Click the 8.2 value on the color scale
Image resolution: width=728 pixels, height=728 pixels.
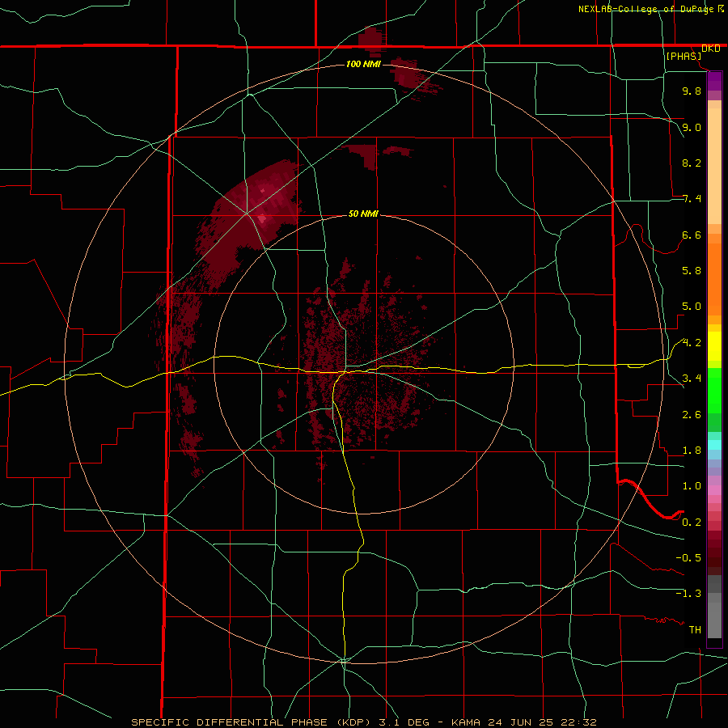pos(692,163)
